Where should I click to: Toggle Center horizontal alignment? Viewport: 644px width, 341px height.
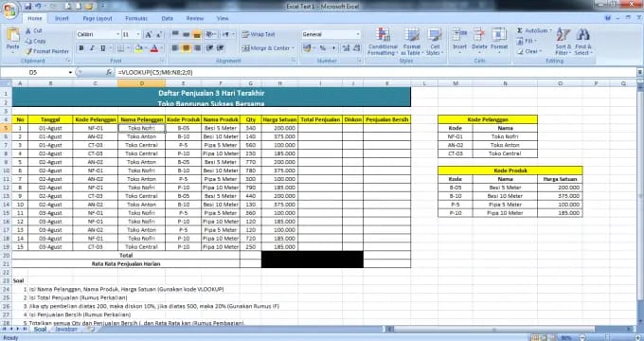click(186, 48)
